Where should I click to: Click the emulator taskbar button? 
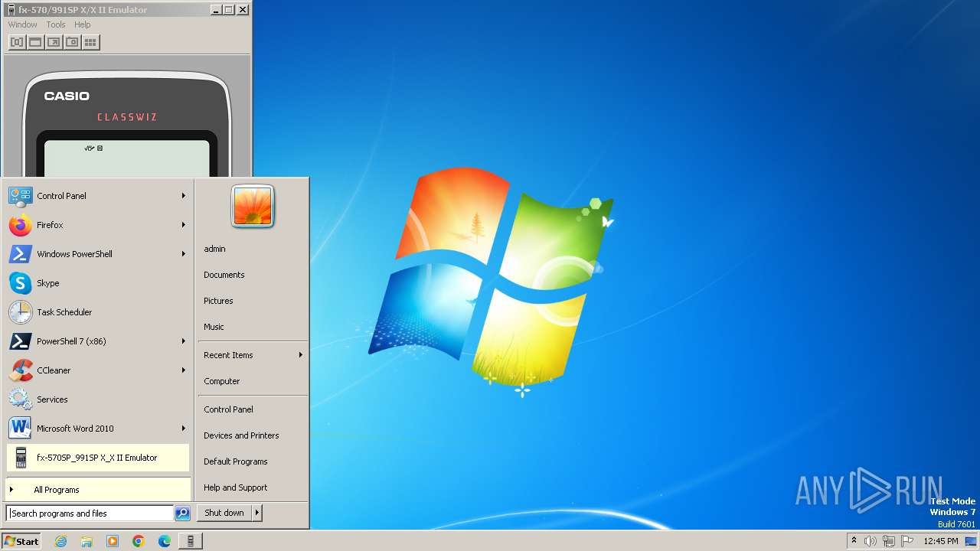191,541
